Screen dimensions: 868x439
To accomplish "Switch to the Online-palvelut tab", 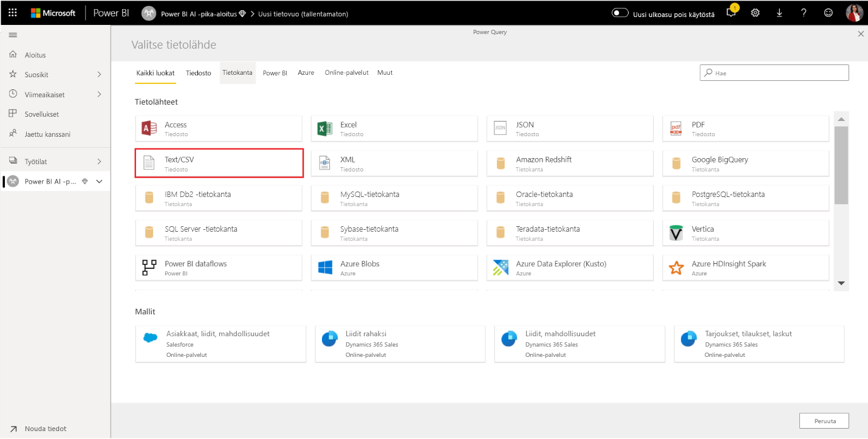I will [x=347, y=73].
